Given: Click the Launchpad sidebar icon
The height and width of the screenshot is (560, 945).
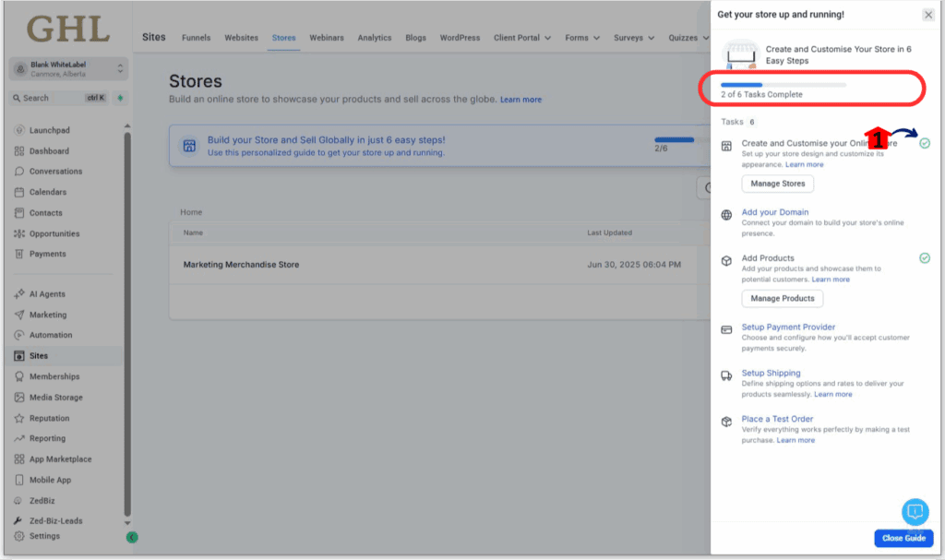Looking at the screenshot, I should pyautogui.click(x=19, y=130).
